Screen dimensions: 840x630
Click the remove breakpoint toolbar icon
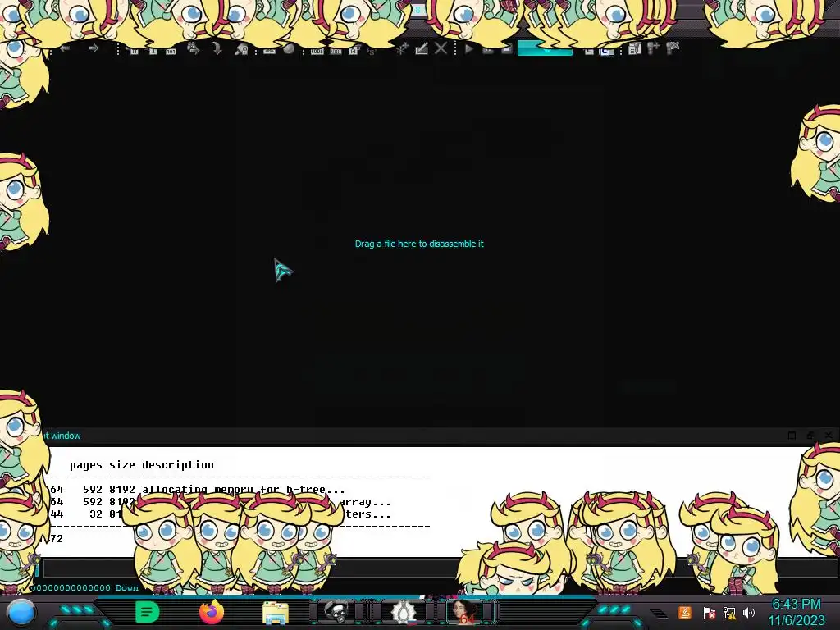point(673,48)
